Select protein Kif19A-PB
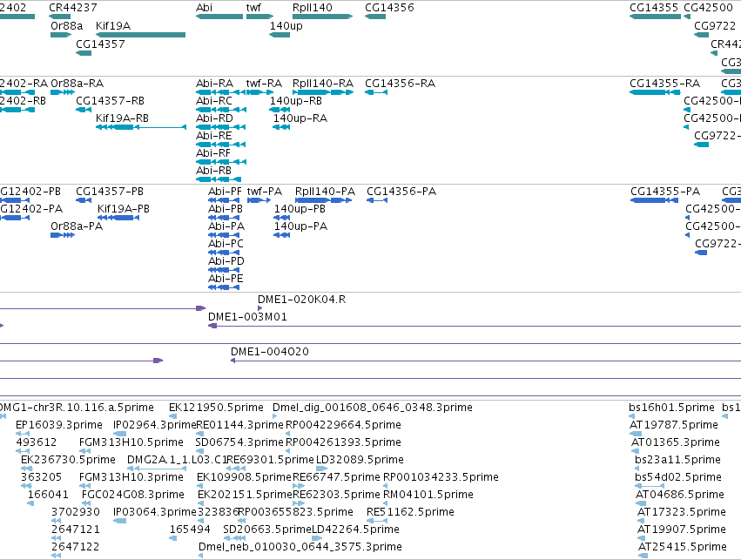This screenshot has height=560, width=741. pos(118,218)
